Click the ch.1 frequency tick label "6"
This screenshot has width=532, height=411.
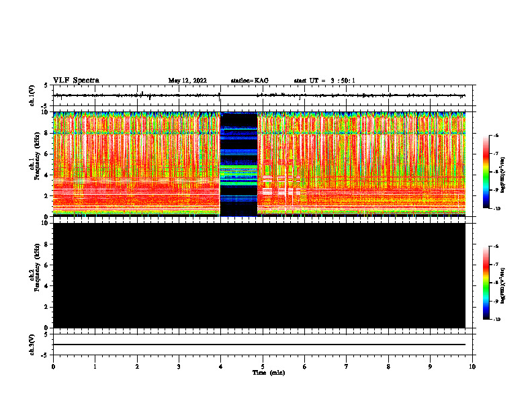[x=47, y=154]
